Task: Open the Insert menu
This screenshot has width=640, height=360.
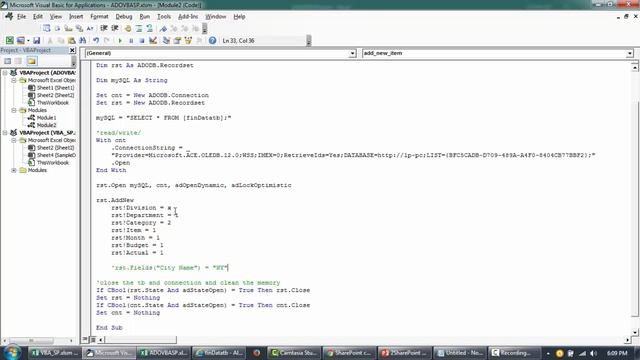Action: pyautogui.click(x=76, y=17)
